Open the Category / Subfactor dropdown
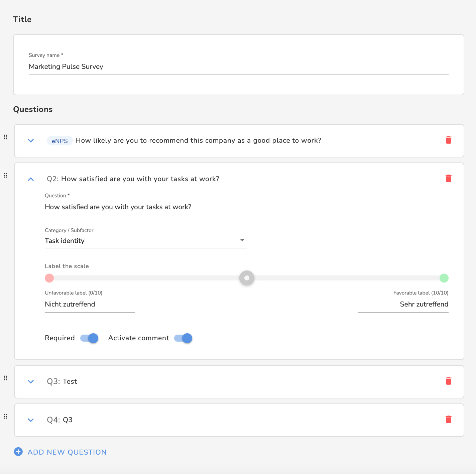 click(x=146, y=241)
